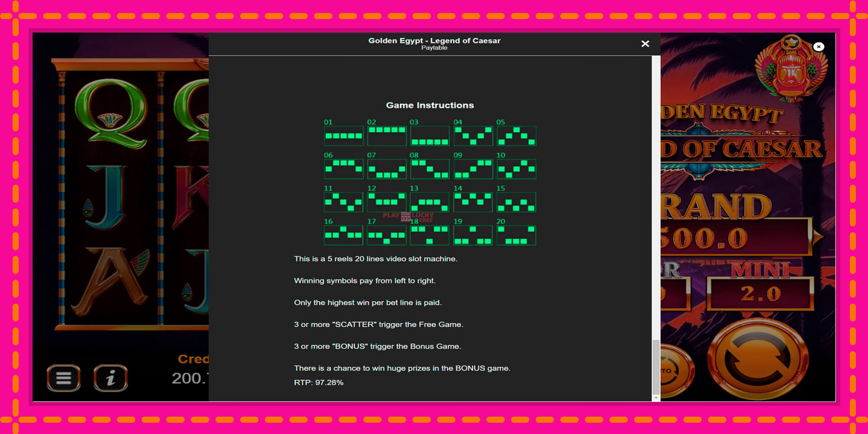Screen dimensions: 868x434
Task: Select payline 01 diagram
Action: click(x=344, y=136)
